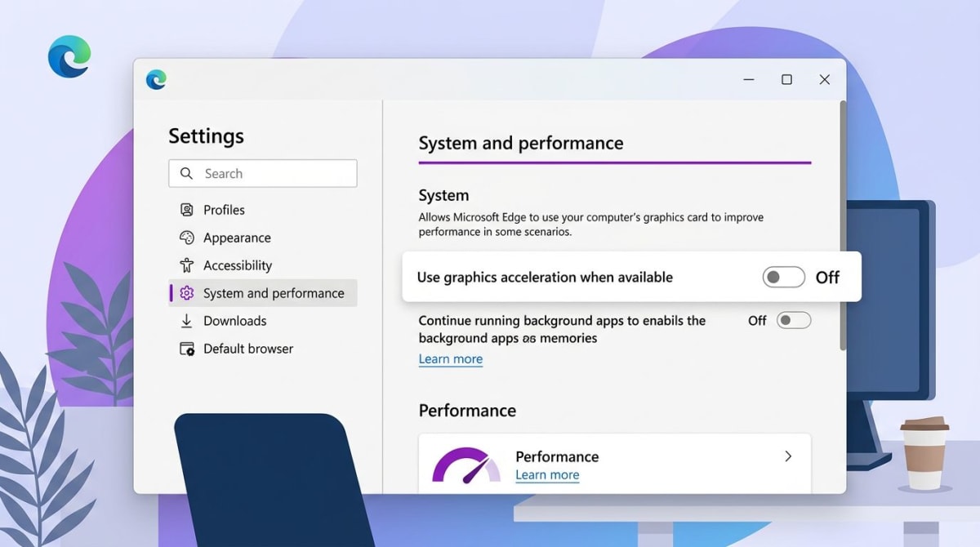The height and width of the screenshot is (547, 980).
Task: Click the purple performance gauge icon
Action: click(x=465, y=465)
